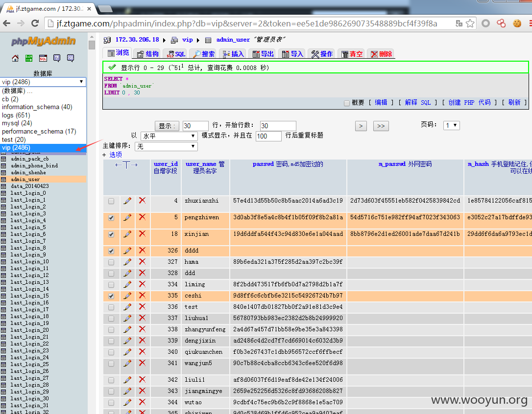Edit the liuhua1 row pencil icon
This screenshot has height=414, width=532.
(127, 318)
